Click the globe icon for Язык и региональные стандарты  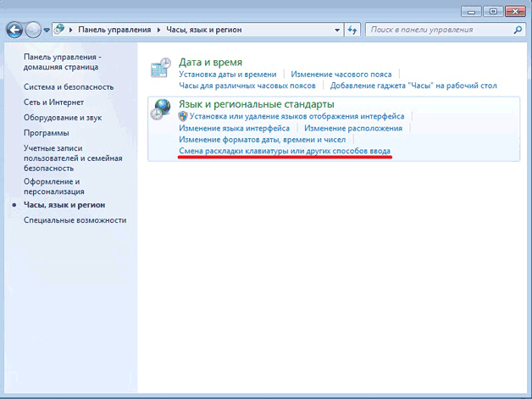(160, 109)
